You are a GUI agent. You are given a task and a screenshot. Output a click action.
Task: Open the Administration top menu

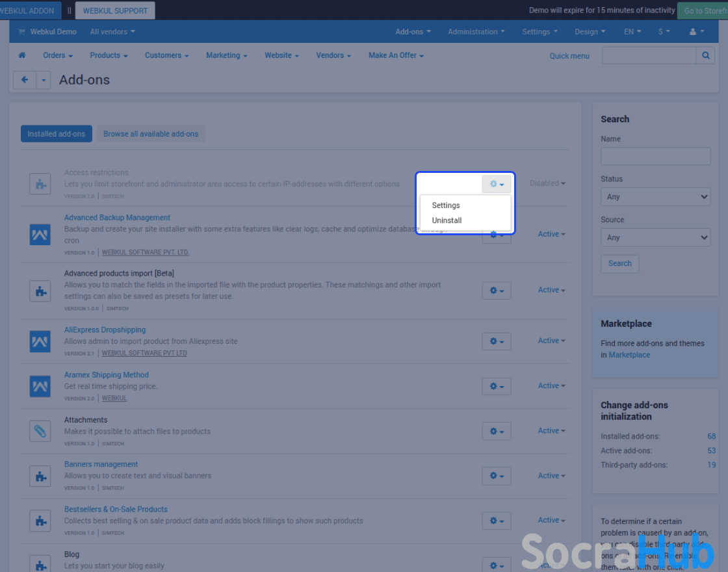click(476, 32)
